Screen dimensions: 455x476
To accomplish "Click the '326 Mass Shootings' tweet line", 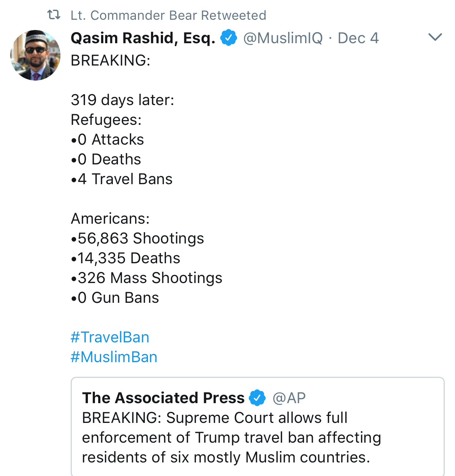I will pos(147,278).
